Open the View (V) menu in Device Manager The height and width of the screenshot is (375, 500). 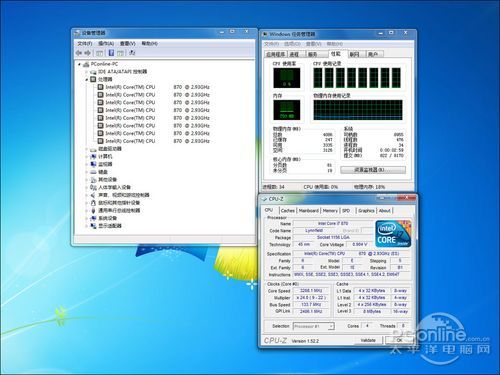128,44
